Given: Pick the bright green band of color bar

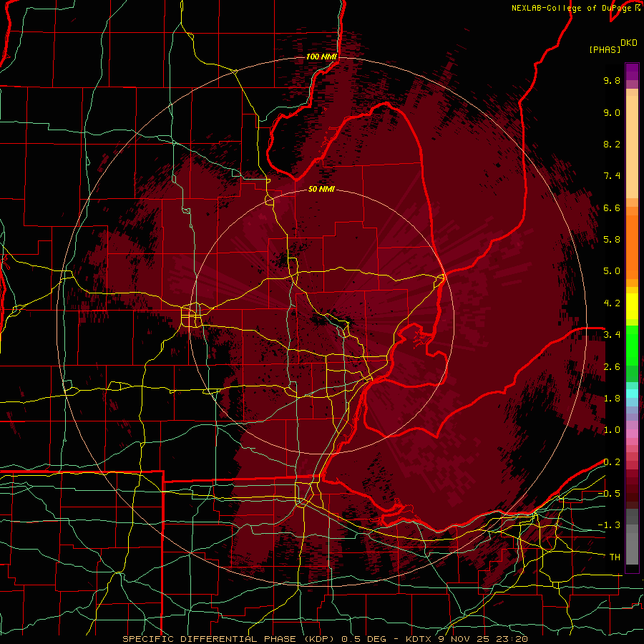Looking at the screenshot, I should (632, 345).
